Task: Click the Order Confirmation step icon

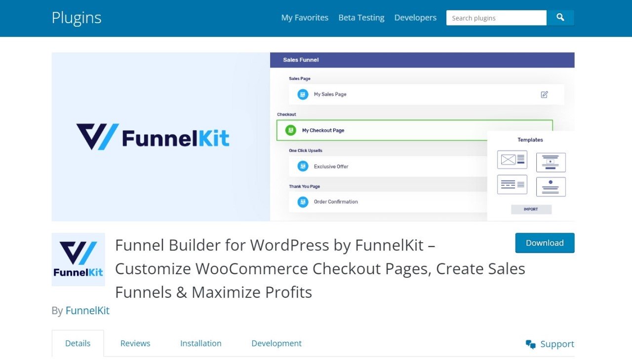Action: click(302, 202)
